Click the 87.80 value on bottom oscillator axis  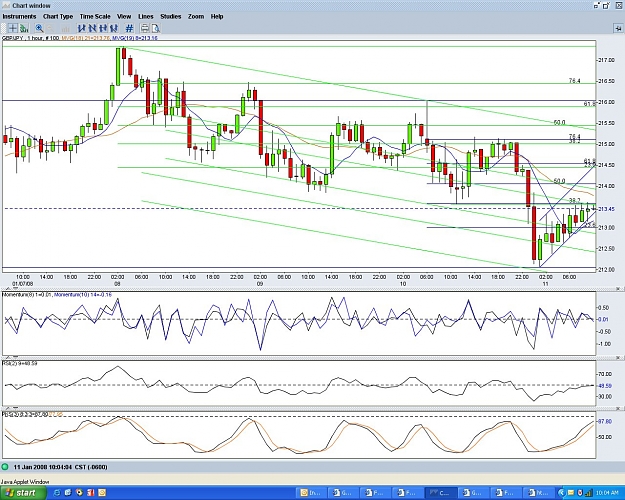pyautogui.click(x=604, y=421)
